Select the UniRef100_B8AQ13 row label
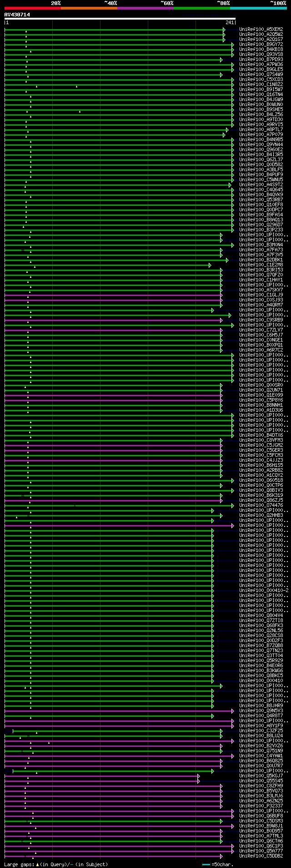This screenshot has width=291, height=868. pos(261,220)
